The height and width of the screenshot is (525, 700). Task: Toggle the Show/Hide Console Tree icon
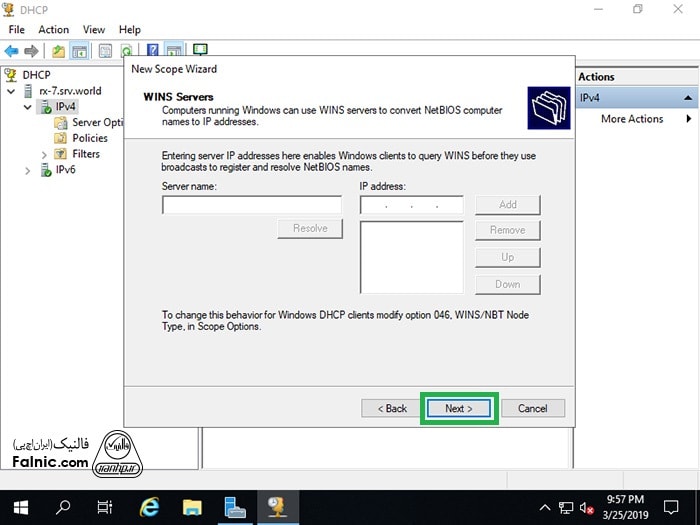[79, 50]
